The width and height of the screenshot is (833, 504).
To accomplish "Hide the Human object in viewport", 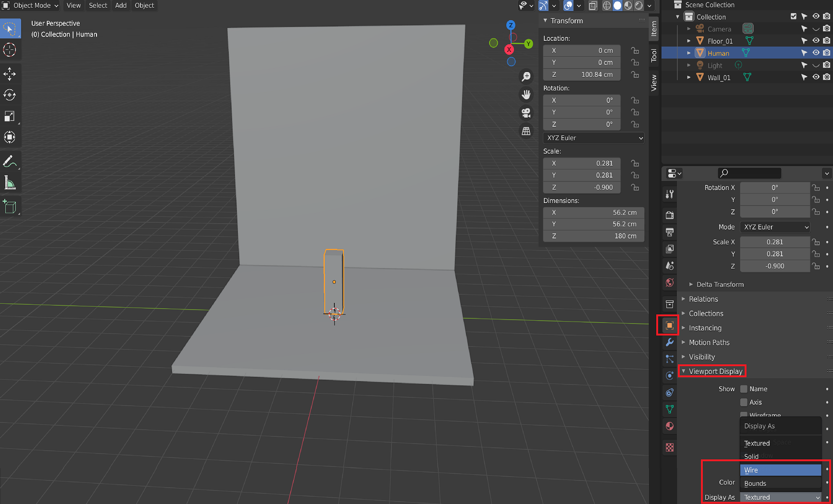I will pos(816,53).
